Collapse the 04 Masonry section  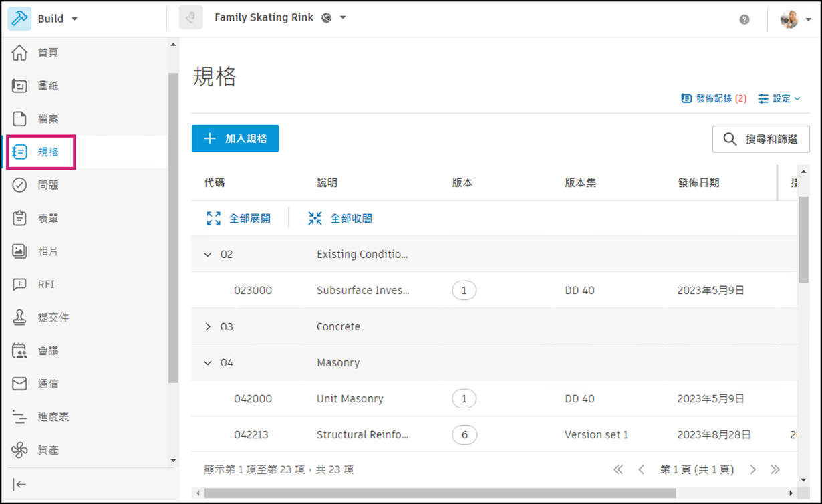pos(208,362)
